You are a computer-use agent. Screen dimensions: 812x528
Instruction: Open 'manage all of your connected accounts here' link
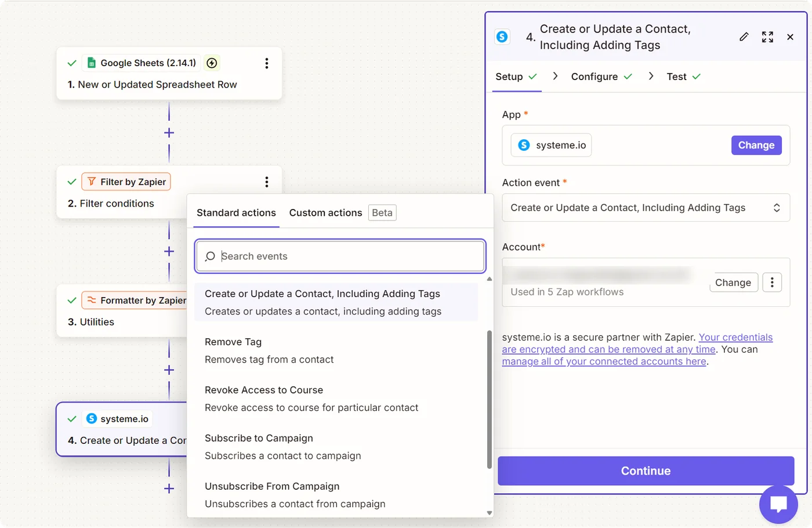[x=604, y=361]
